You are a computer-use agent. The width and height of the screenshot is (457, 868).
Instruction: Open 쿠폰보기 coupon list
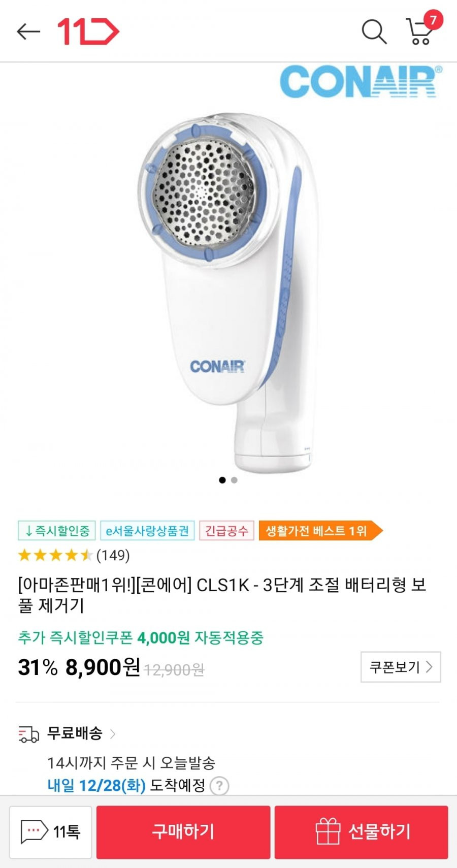tap(401, 667)
